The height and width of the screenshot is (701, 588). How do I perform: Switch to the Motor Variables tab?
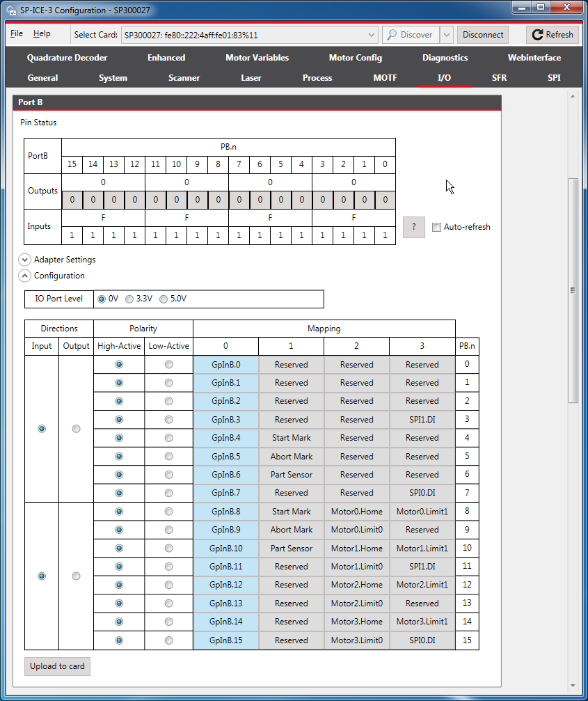(257, 58)
